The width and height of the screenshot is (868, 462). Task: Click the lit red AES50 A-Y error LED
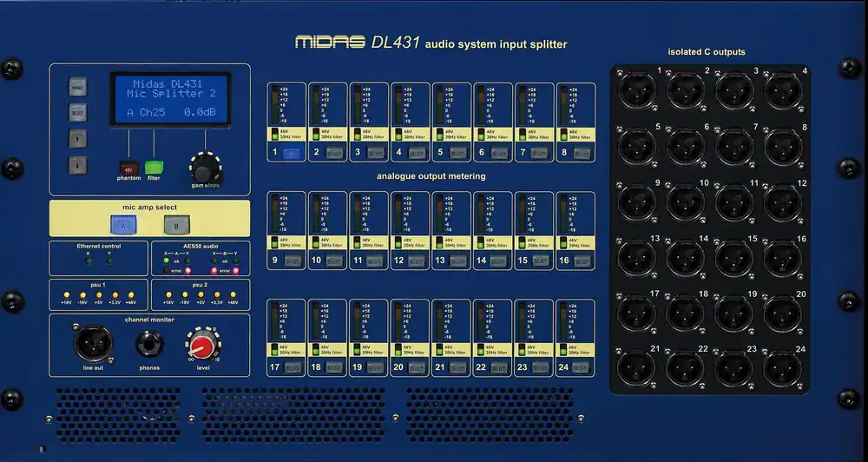pos(187,271)
